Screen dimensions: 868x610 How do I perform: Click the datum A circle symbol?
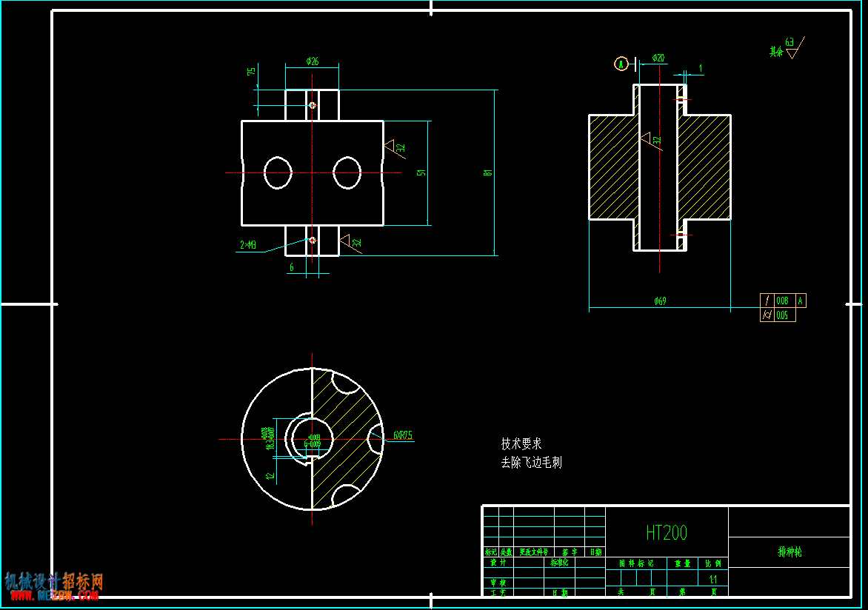[621, 64]
